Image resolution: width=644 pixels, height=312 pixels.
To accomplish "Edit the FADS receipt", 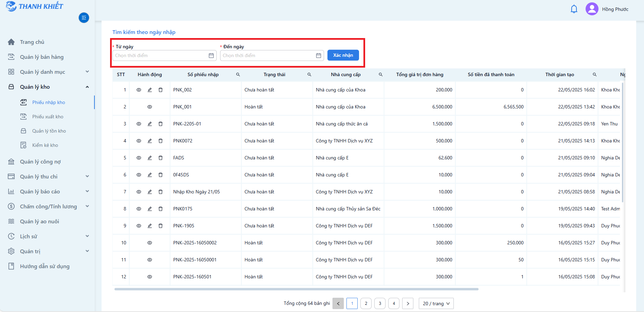I will (x=150, y=158).
